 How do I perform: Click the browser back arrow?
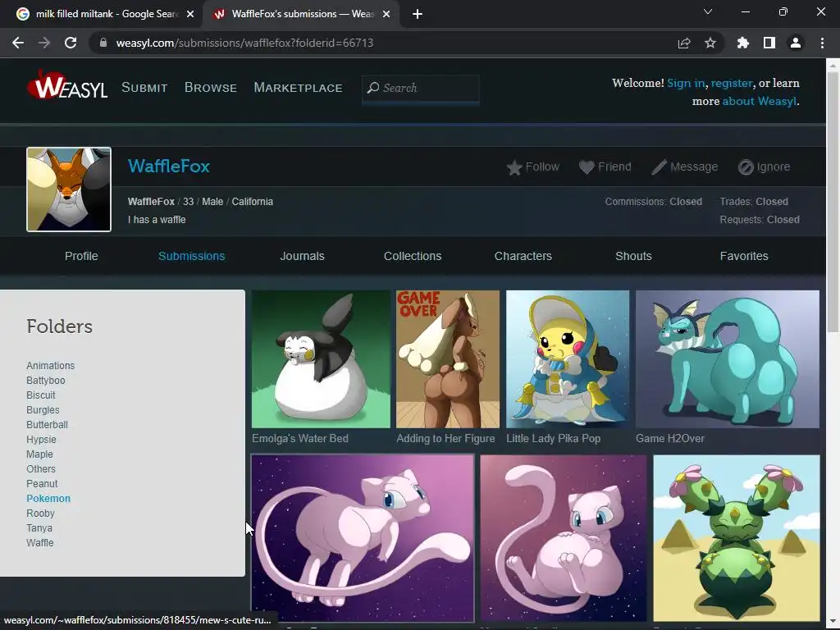[x=18, y=43]
